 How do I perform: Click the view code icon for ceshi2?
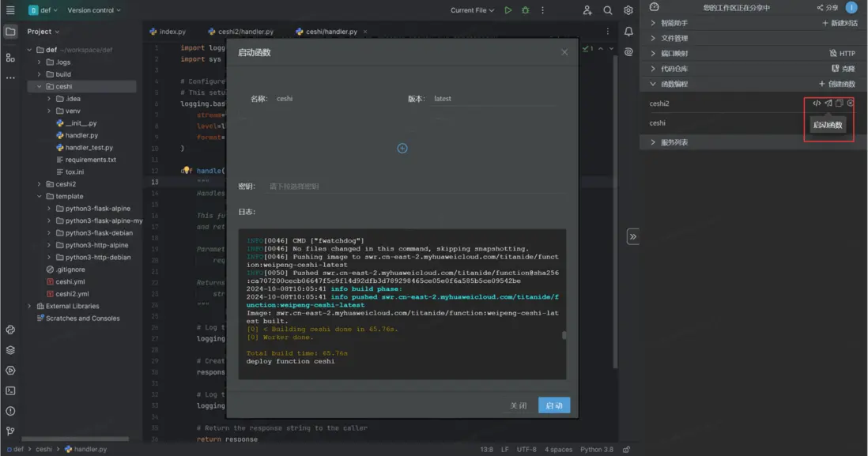pyautogui.click(x=817, y=104)
